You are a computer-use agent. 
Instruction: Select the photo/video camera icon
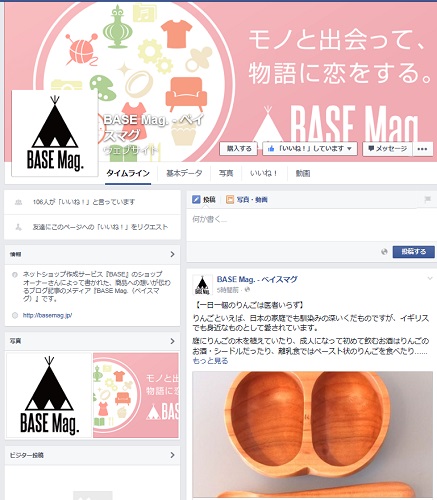(230, 199)
